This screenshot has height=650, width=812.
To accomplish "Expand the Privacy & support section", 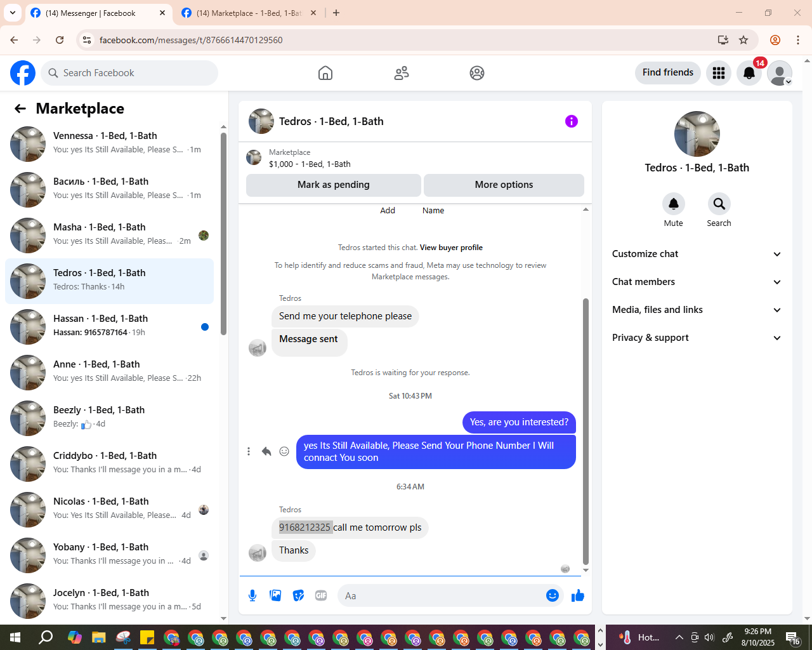I will click(x=697, y=338).
